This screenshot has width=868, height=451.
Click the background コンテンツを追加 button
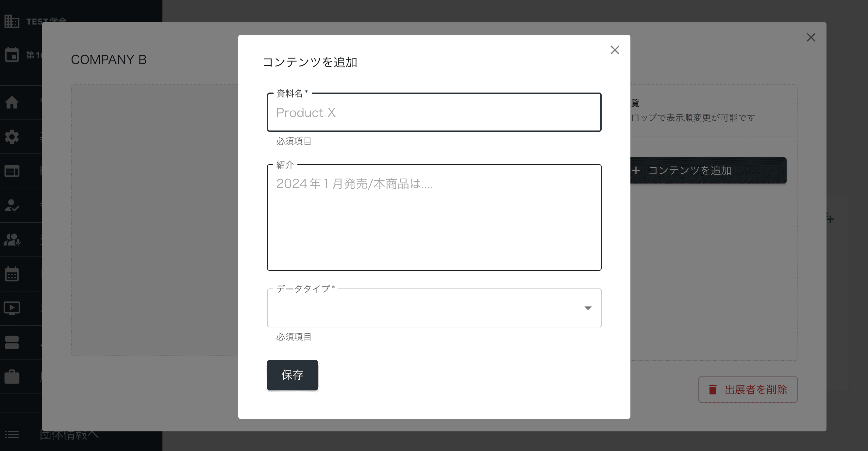(x=708, y=170)
